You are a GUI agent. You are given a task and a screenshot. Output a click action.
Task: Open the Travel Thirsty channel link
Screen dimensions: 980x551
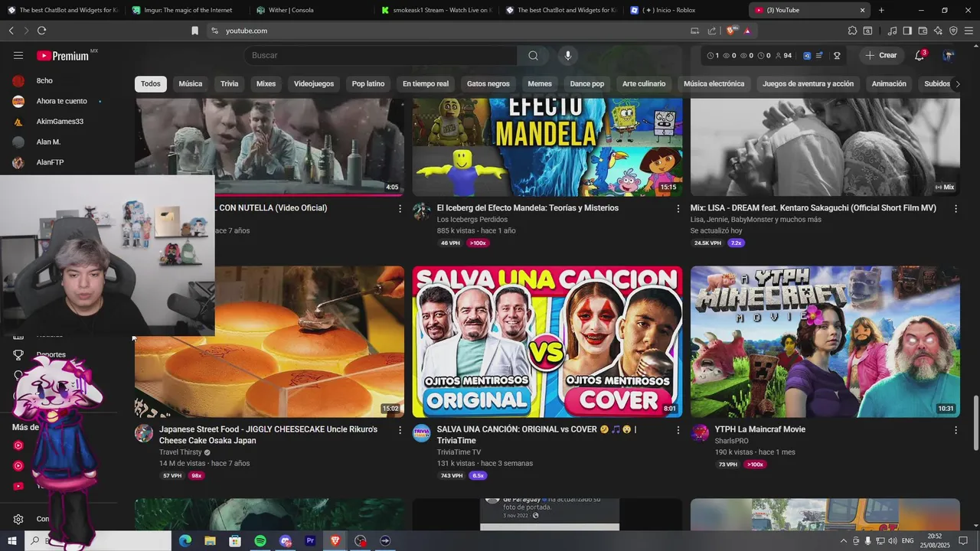(180, 452)
